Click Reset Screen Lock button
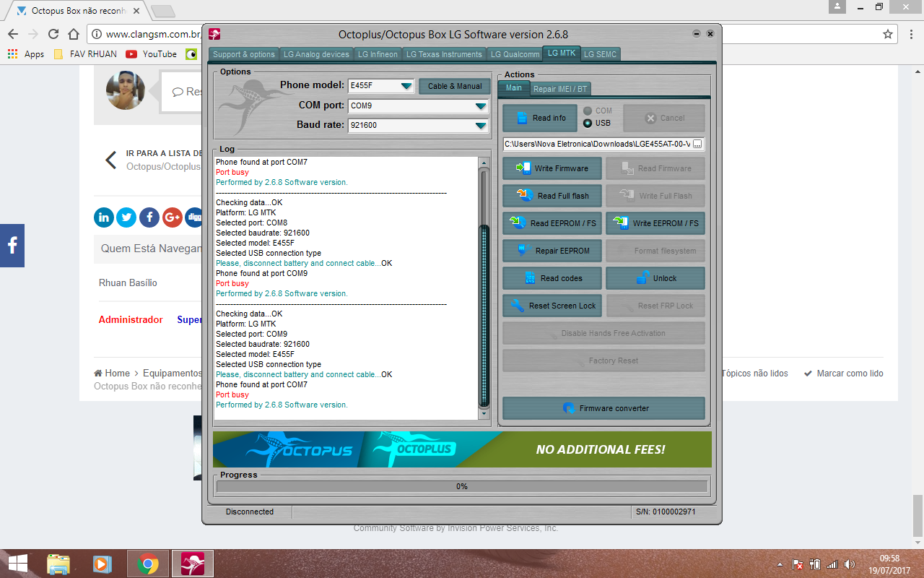The width and height of the screenshot is (924, 578). [552, 306]
